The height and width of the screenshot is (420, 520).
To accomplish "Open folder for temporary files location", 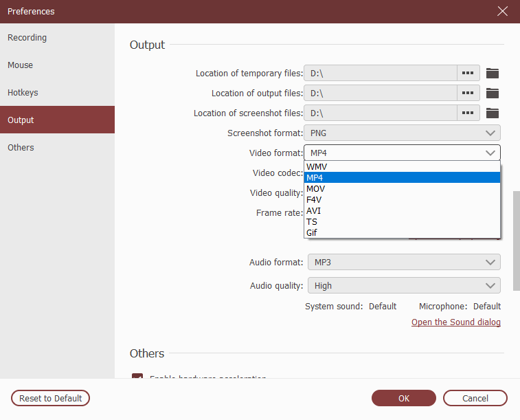I will tap(492, 73).
